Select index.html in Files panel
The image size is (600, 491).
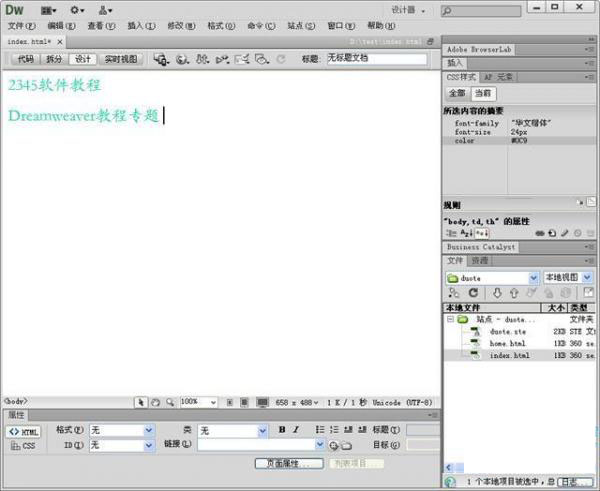(509, 356)
